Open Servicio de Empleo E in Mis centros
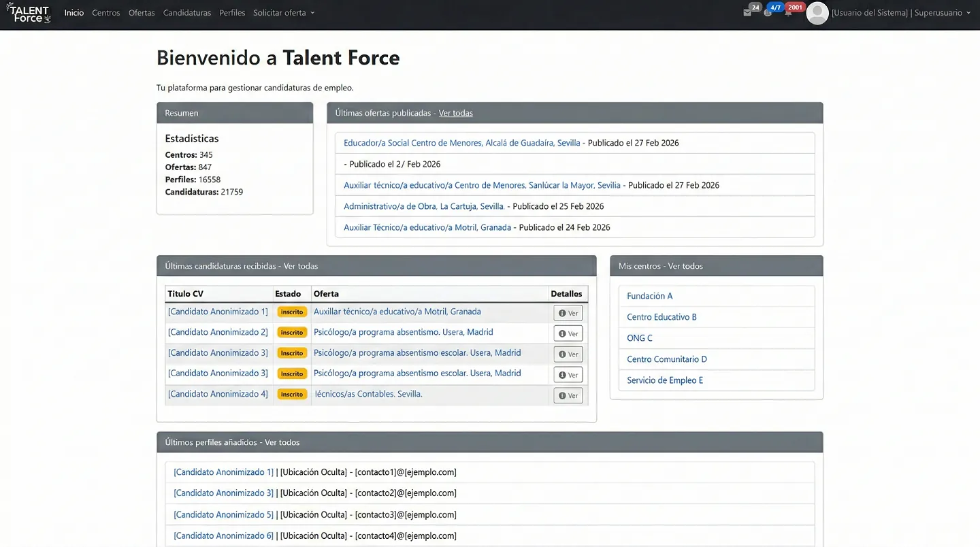This screenshot has width=980, height=547. [665, 380]
